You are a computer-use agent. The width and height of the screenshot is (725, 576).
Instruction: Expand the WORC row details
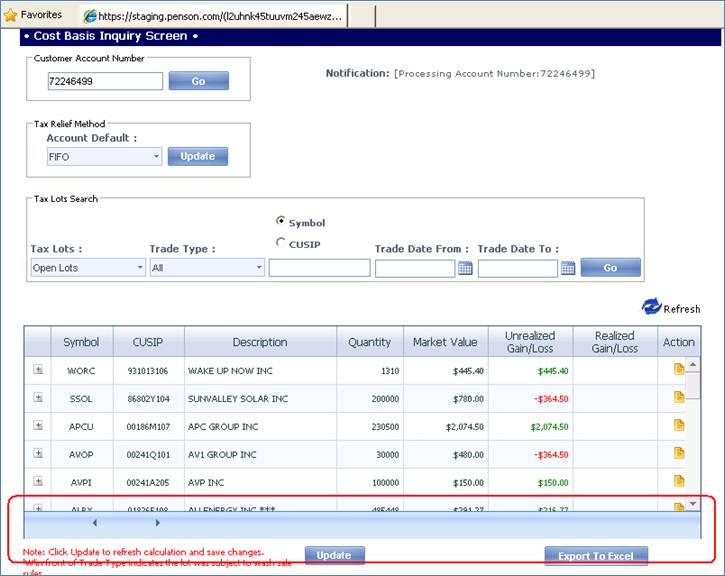(38, 369)
